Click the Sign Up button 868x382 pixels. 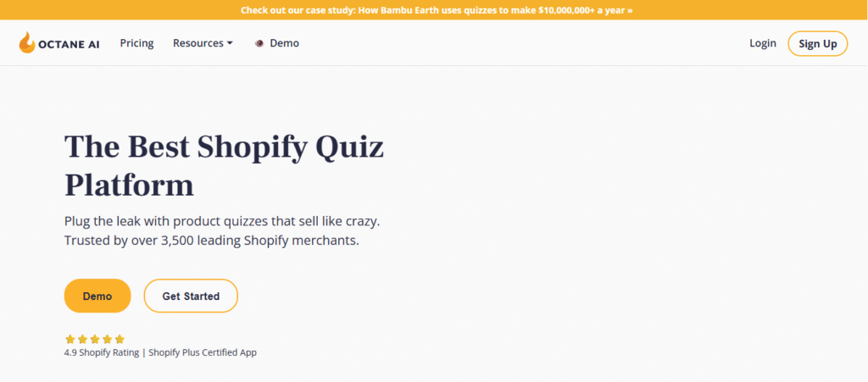tap(818, 44)
